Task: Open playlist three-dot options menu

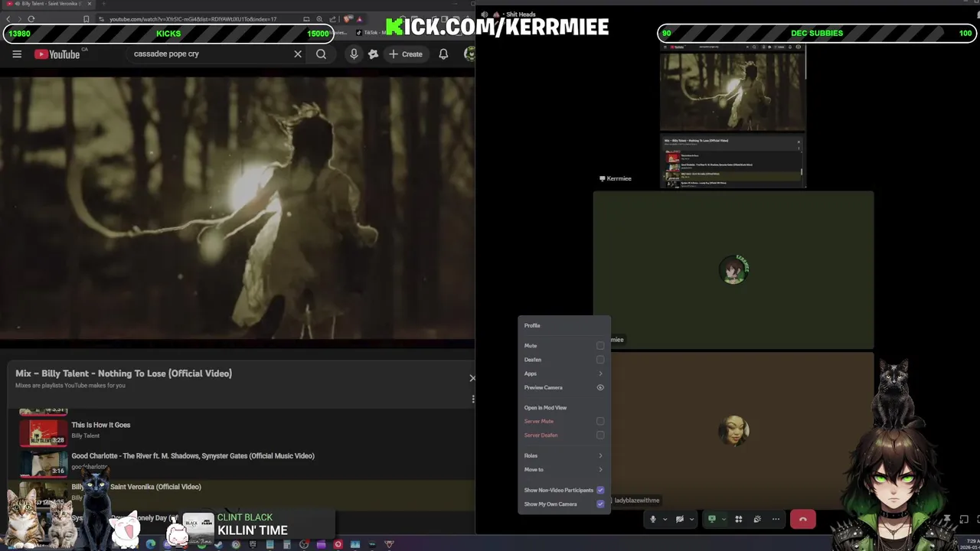Action: pos(472,399)
